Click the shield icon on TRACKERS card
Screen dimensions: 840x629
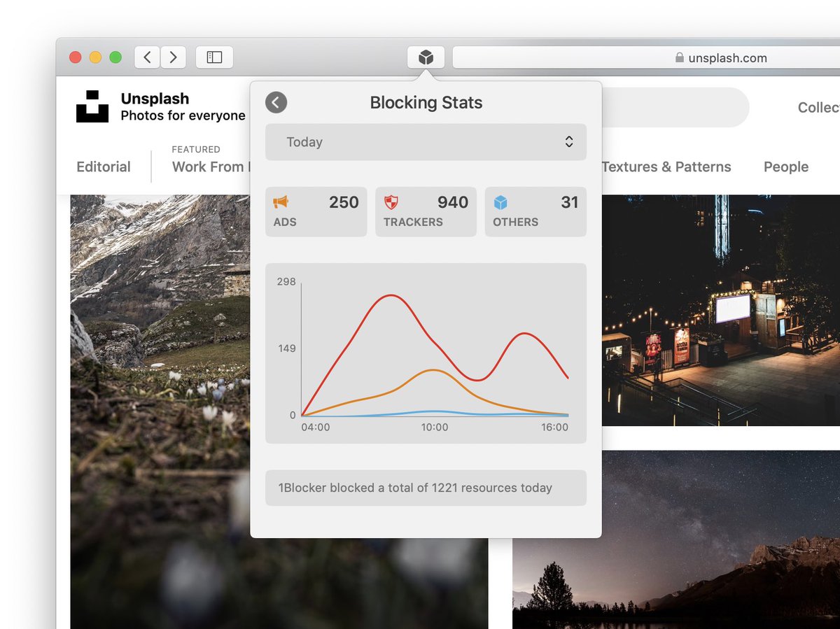click(392, 202)
